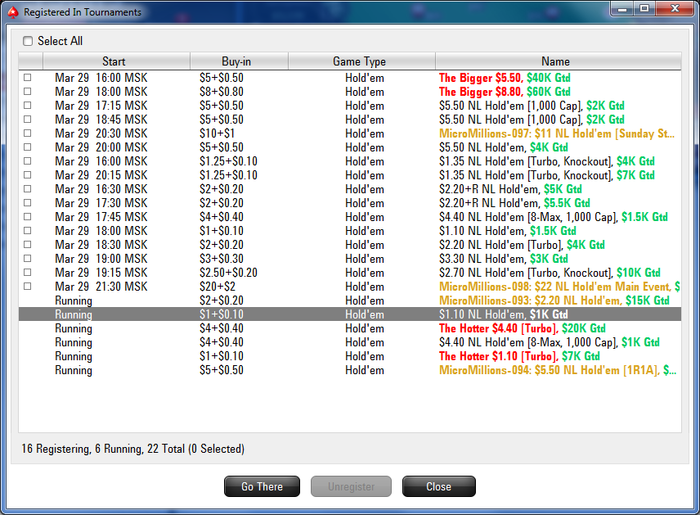Click the Mar 29 19:15 MSK start time

coord(101,272)
